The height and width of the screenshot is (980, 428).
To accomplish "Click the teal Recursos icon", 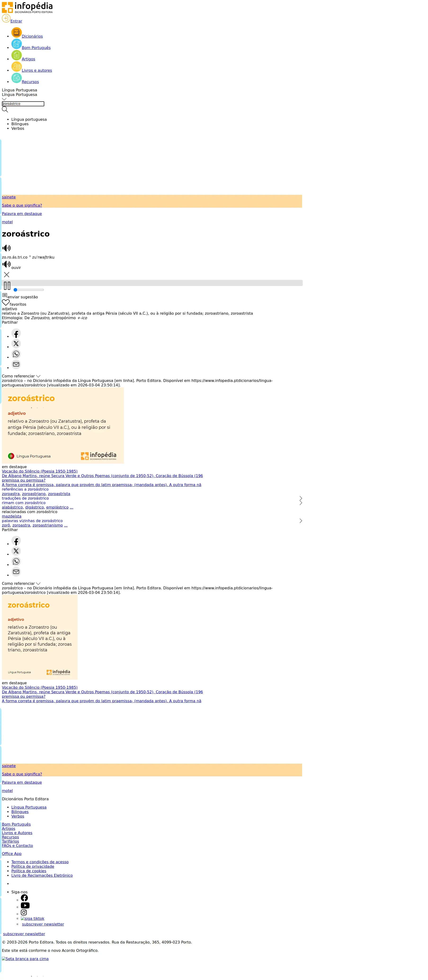I will [16, 78].
